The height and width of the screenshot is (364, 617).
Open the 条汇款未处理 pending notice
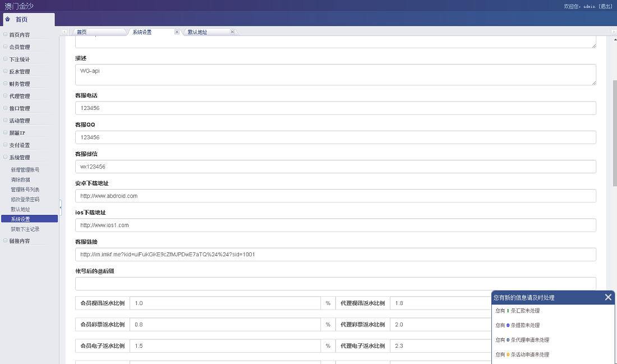[518, 311]
